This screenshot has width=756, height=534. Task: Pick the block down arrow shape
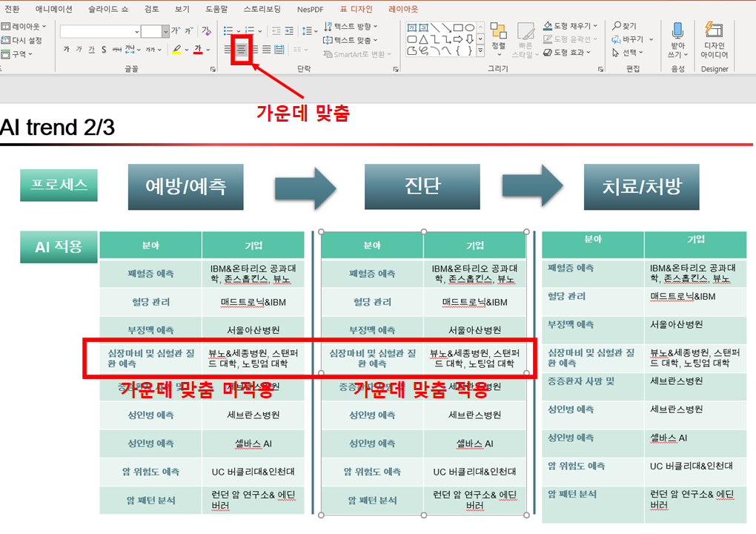pyautogui.click(x=470, y=39)
